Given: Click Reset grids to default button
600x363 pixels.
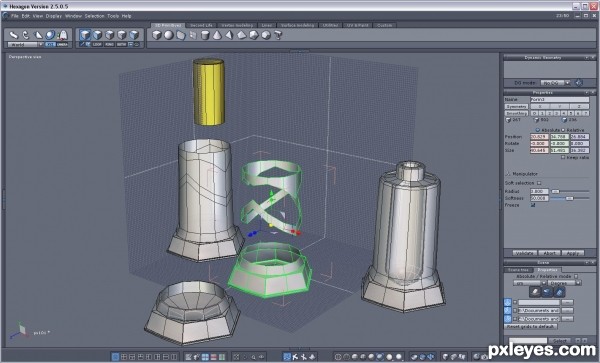Looking at the screenshot, I should (530, 327).
